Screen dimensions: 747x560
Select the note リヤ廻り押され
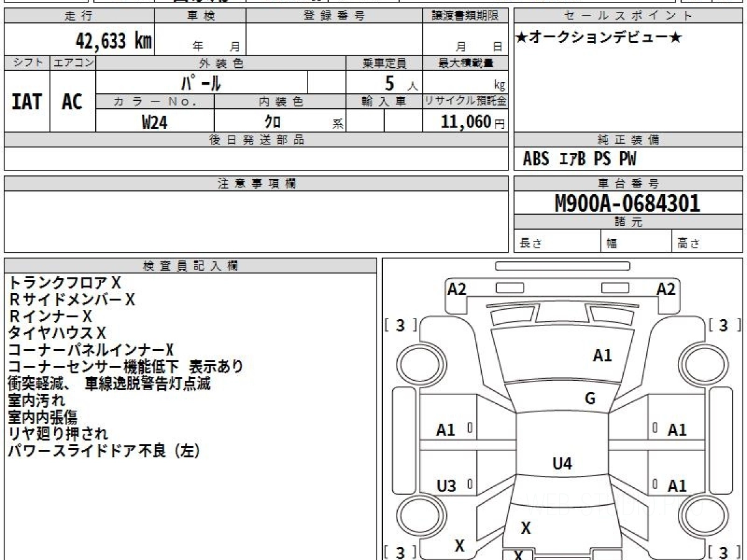pos(58,434)
